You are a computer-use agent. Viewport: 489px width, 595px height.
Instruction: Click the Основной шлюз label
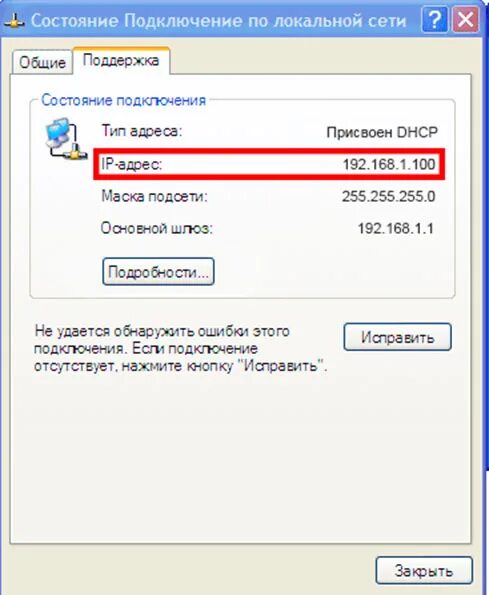click(157, 228)
